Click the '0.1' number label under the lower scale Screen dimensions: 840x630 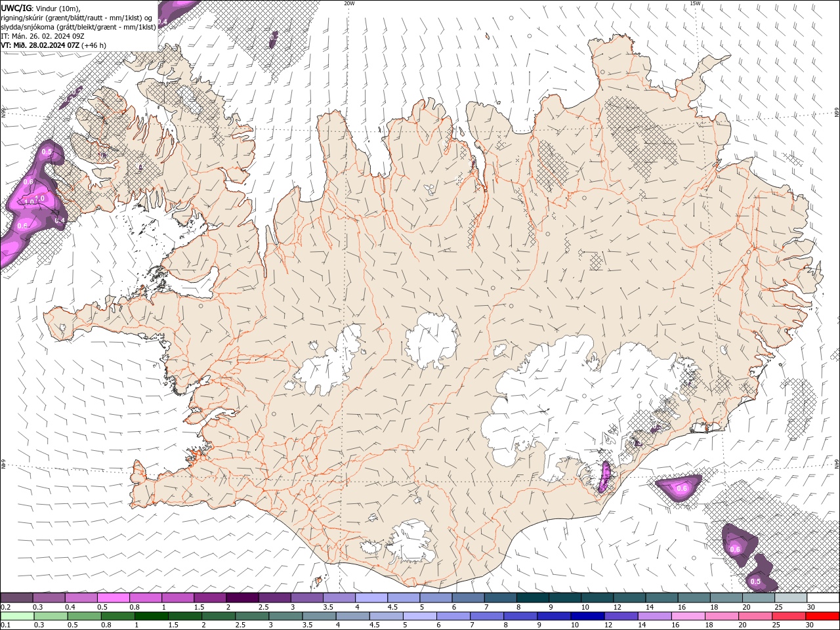click(6, 625)
